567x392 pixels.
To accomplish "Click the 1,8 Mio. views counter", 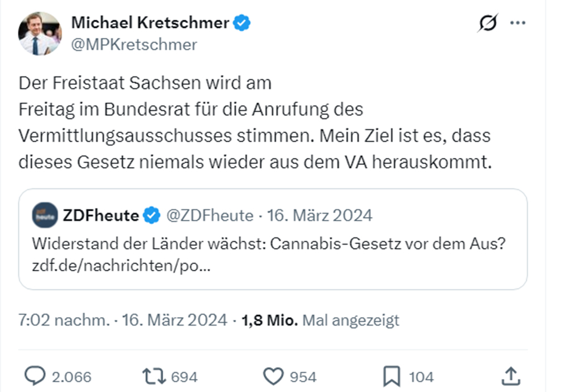I will (269, 320).
